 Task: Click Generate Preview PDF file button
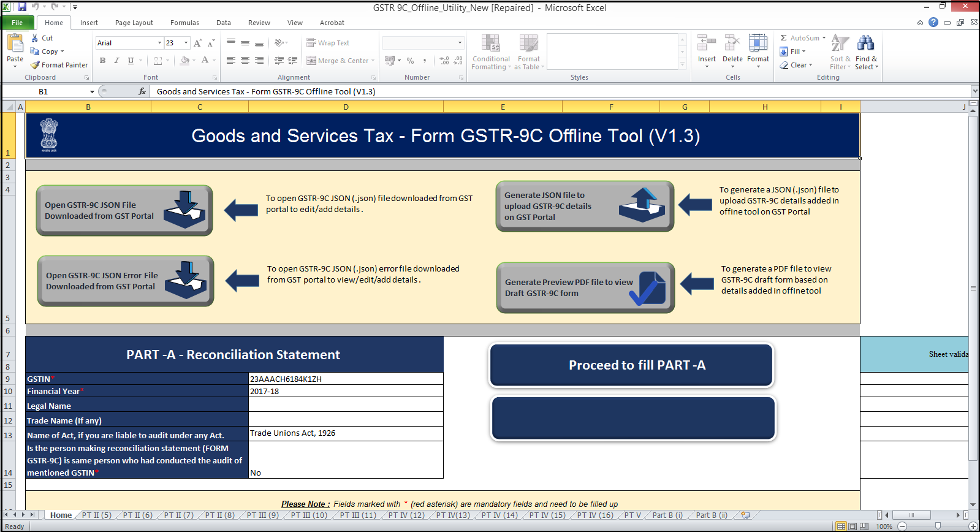click(x=585, y=287)
